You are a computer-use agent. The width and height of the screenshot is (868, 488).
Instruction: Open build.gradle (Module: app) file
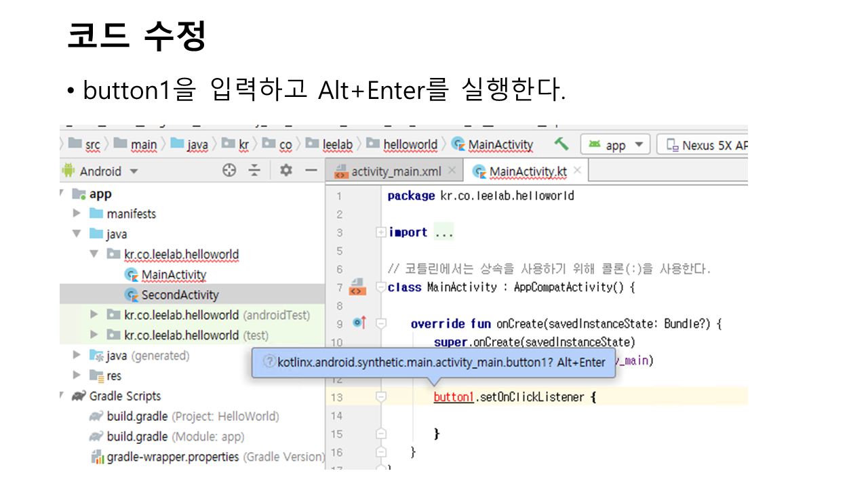pyautogui.click(x=175, y=436)
